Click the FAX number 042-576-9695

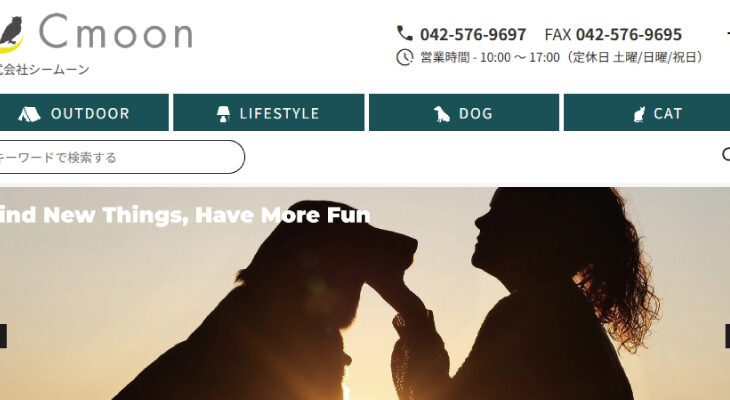point(629,34)
